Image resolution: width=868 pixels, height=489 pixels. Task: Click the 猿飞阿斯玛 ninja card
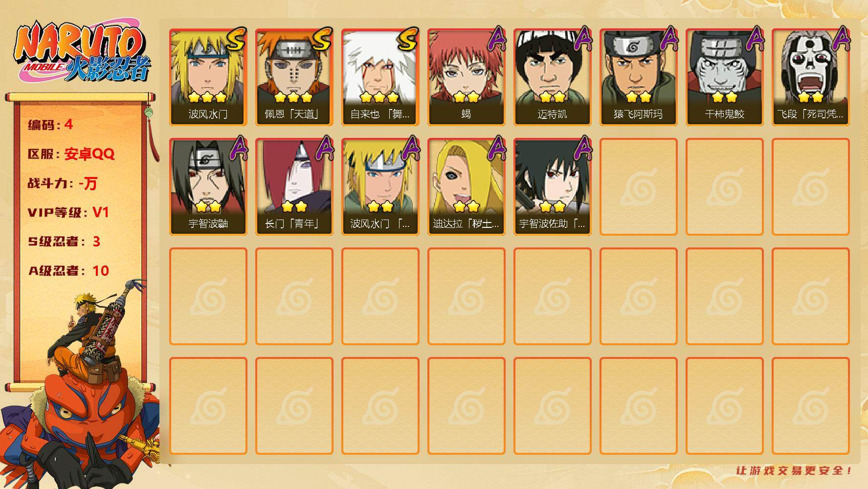point(639,77)
